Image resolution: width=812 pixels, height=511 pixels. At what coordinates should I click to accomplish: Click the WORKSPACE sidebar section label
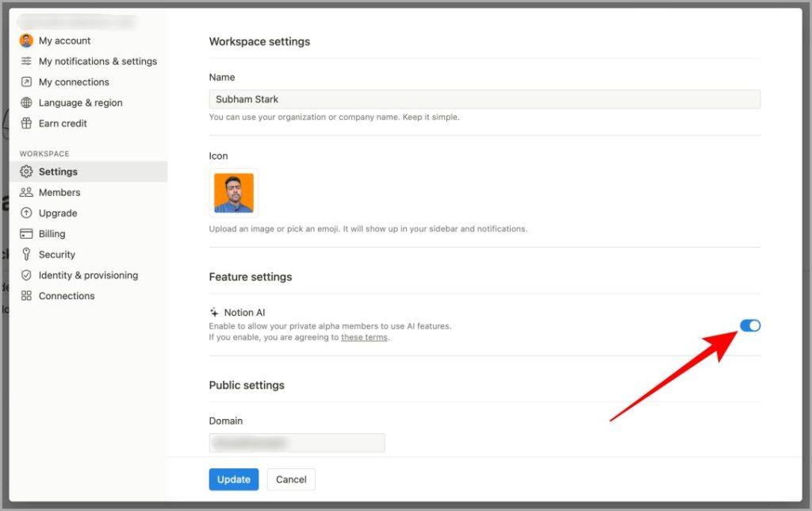(44, 154)
